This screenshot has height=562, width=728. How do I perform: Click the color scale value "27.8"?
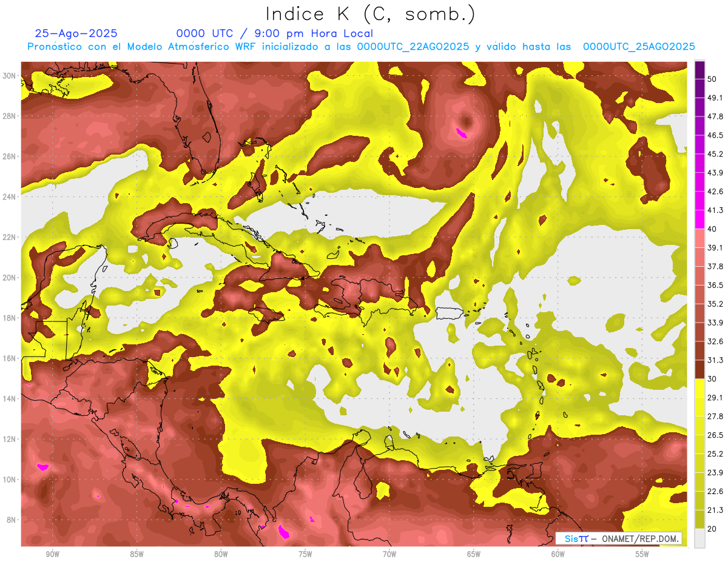[x=715, y=416]
